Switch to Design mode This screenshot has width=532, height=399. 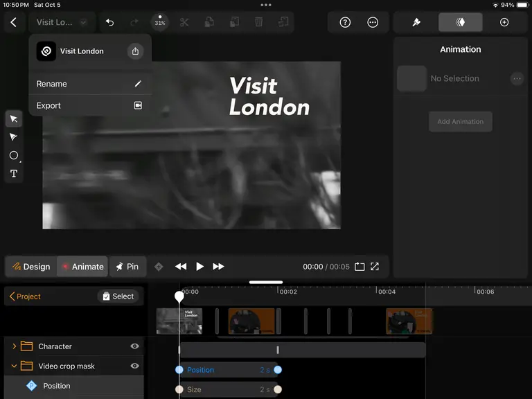click(31, 267)
